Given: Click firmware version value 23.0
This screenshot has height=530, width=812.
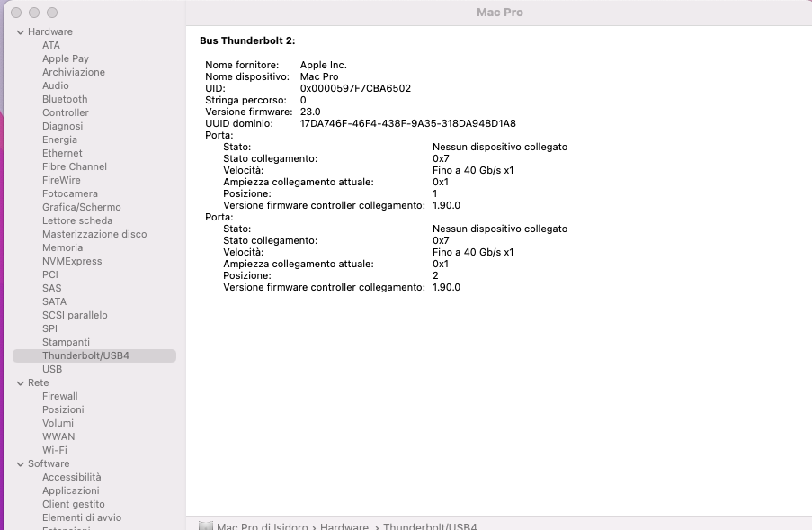Looking at the screenshot, I should coord(310,112).
